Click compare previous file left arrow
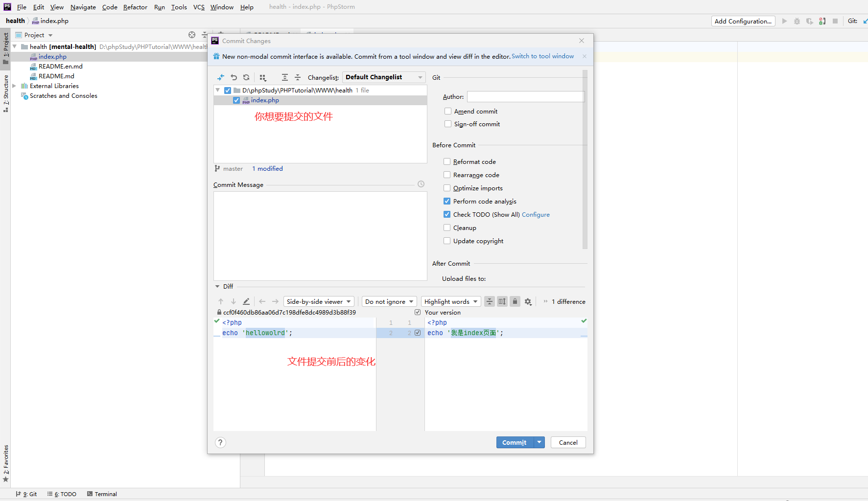 (262, 301)
